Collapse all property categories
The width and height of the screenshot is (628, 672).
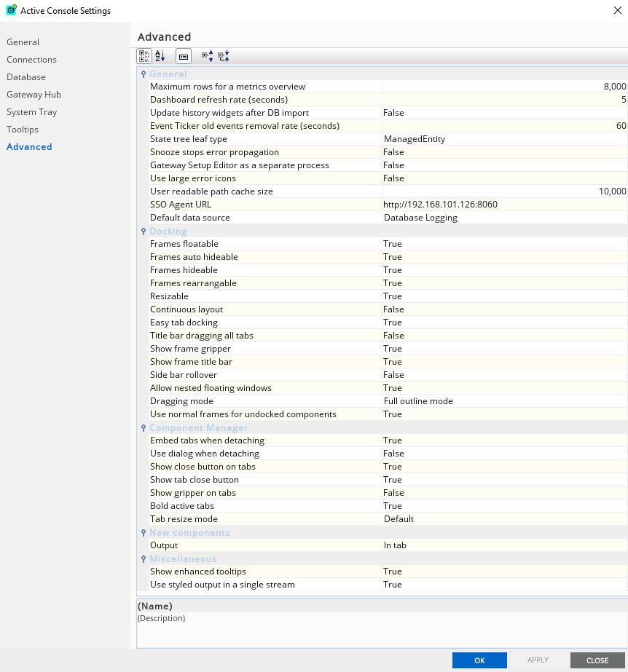click(224, 56)
